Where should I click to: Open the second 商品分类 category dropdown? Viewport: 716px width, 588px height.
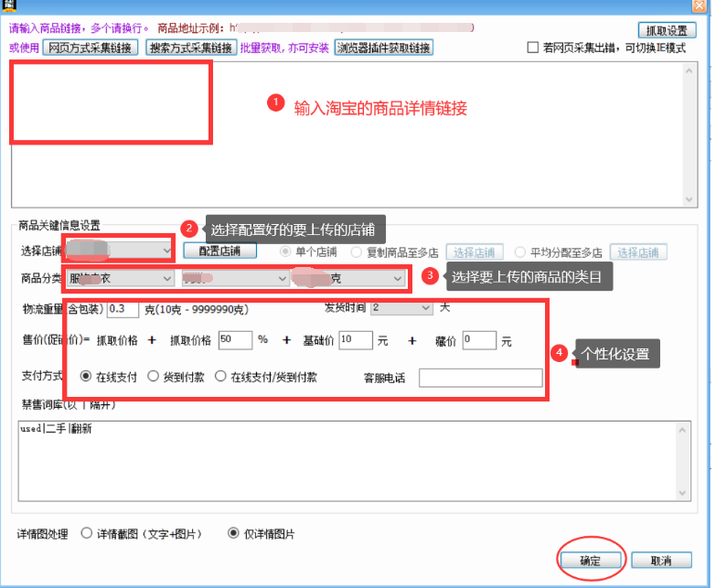click(x=235, y=278)
